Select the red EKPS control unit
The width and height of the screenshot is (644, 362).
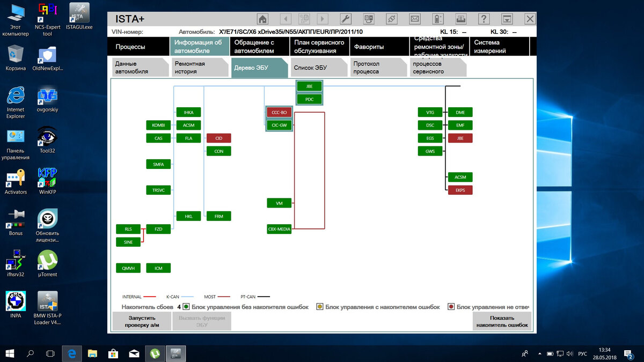point(460,190)
